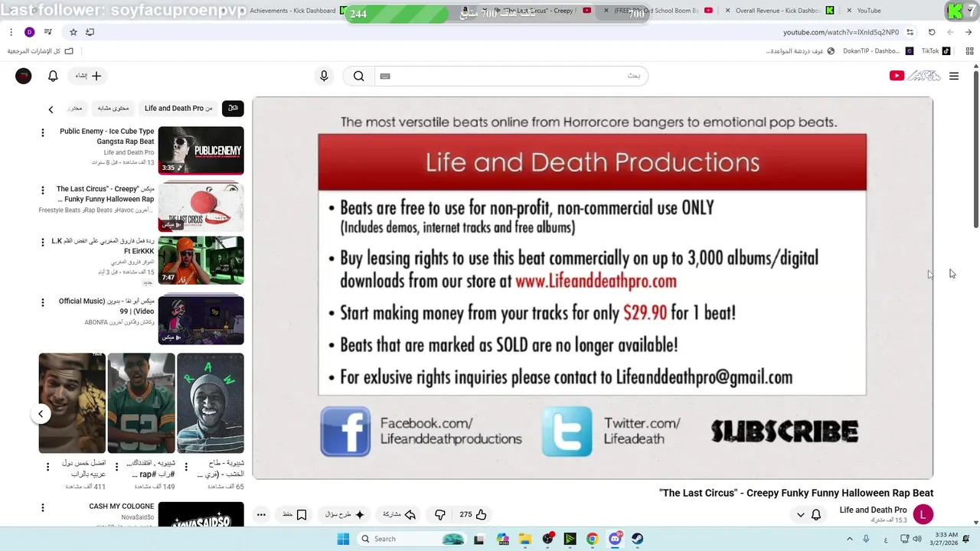This screenshot has width=980, height=551.
Task: Save the video with bookmark icon
Action: tap(295, 514)
